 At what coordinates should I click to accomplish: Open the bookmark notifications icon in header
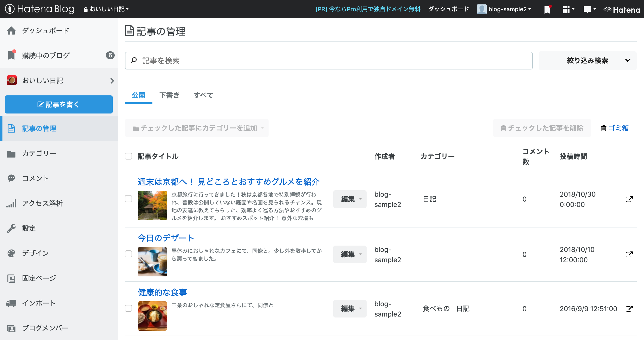coord(547,10)
